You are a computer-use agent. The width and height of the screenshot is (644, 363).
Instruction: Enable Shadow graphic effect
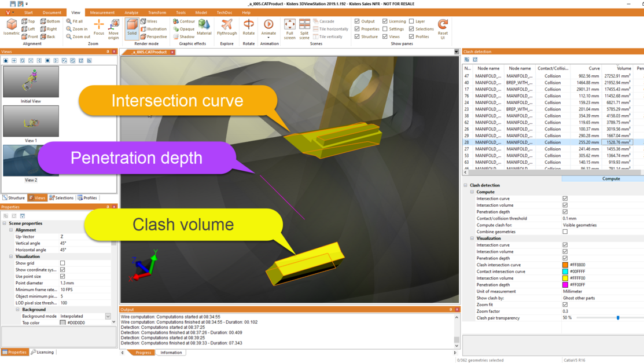pos(183,36)
